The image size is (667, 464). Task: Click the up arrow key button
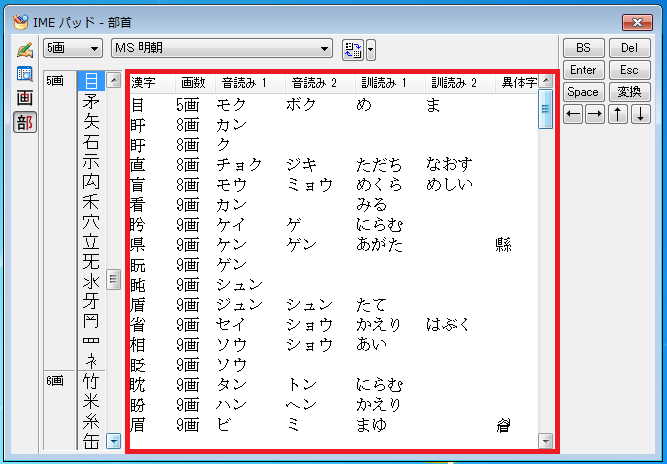point(618,114)
